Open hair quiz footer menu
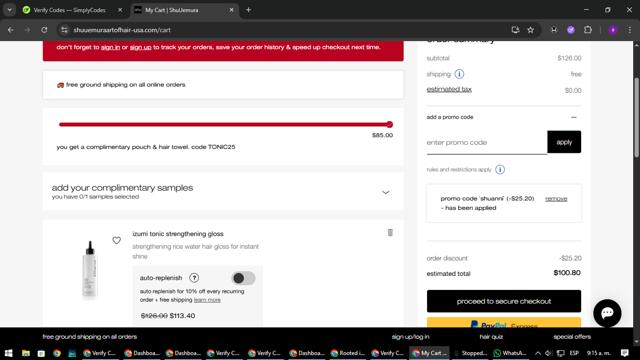 click(x=491, y=337)
